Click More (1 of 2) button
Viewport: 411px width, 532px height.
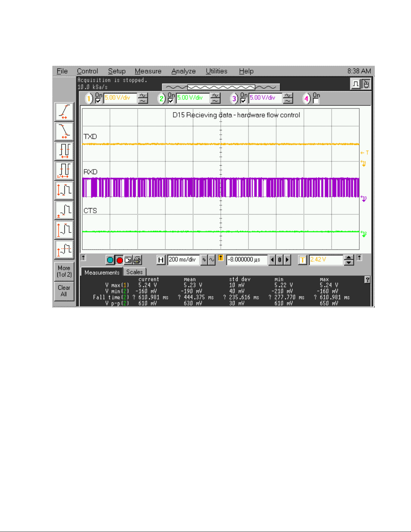pyautogui.click(x=64, y=271)
